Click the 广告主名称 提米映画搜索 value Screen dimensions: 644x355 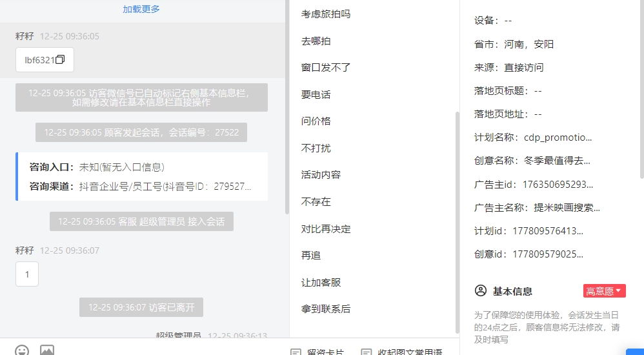(567, 207)
